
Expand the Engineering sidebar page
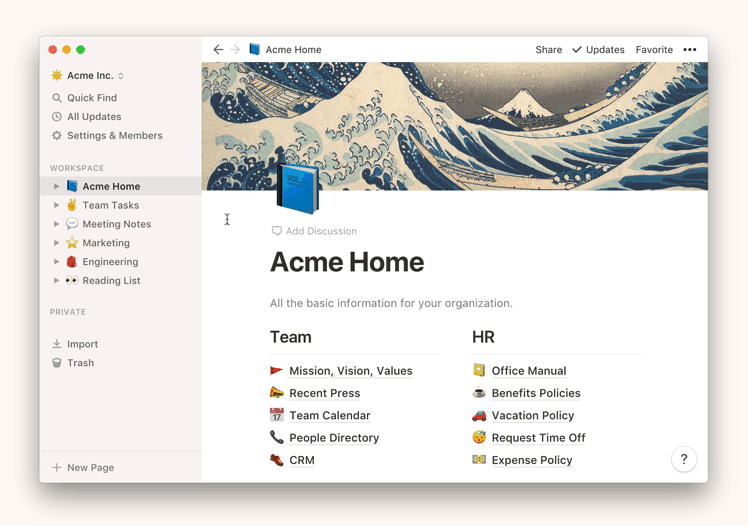pos(56,262)
